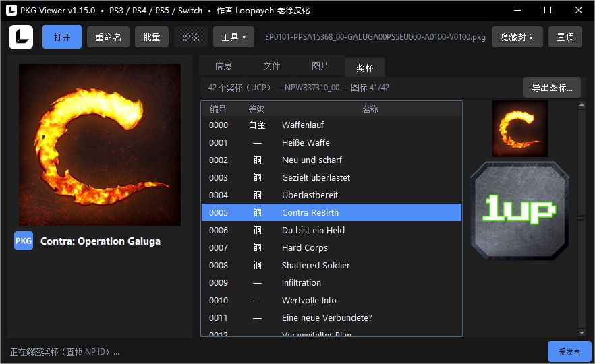The image size is (595, 364).
Task: Click the title bar app icon
Action: click(x=11, y=10)
